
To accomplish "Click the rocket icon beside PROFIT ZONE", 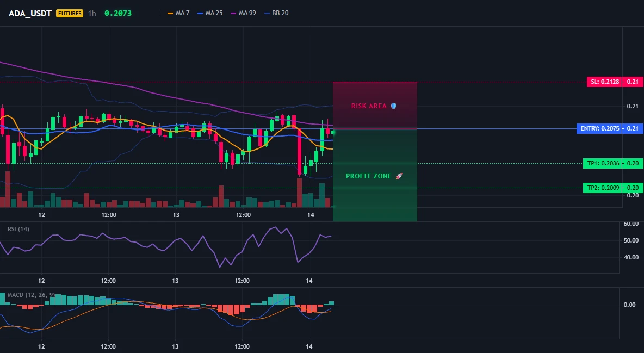I will point(399,176).
